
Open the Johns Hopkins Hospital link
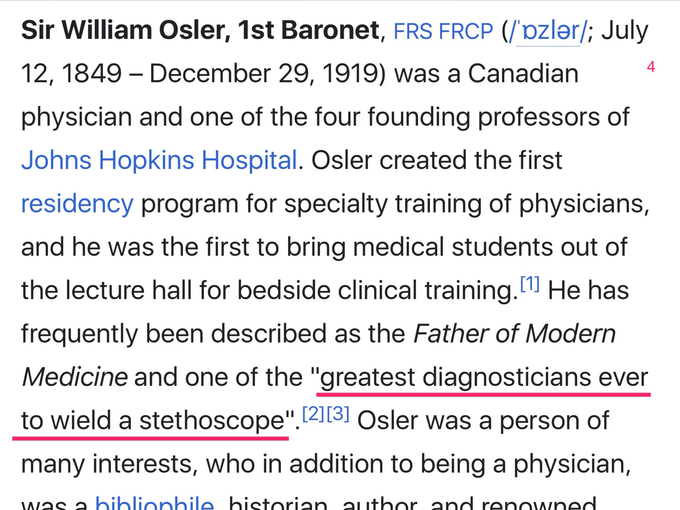(x=159, y=160)
